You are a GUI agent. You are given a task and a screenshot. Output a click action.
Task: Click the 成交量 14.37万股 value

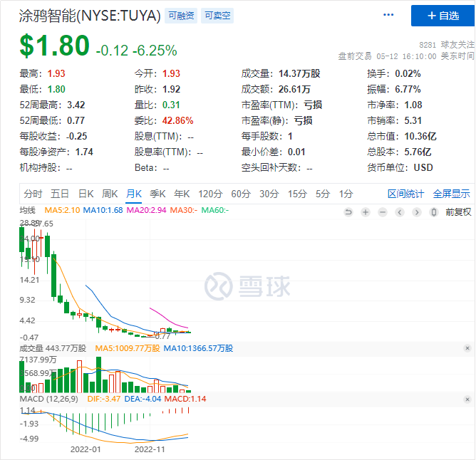299,73
